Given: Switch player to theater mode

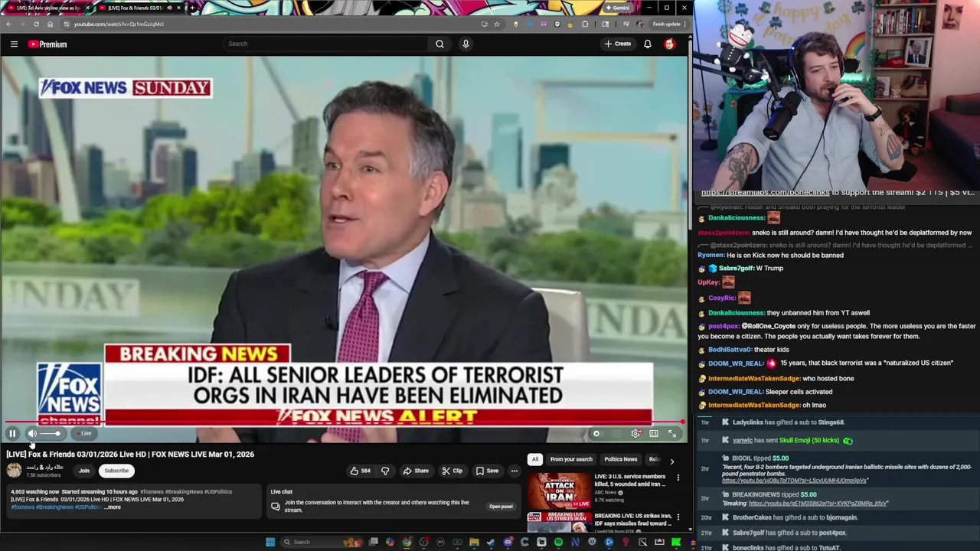Looking at the screenshot, I should pos(654,434).
